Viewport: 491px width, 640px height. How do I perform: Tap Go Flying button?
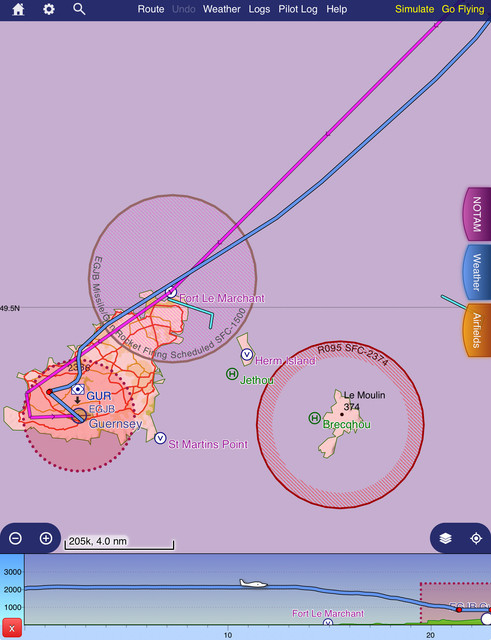(463, 9)
